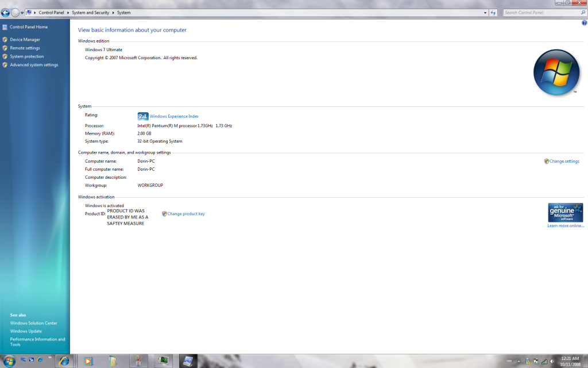Click the Forward navigation button
The width and height of the screenshot is (588, 368).
click(x=15, y=13)
